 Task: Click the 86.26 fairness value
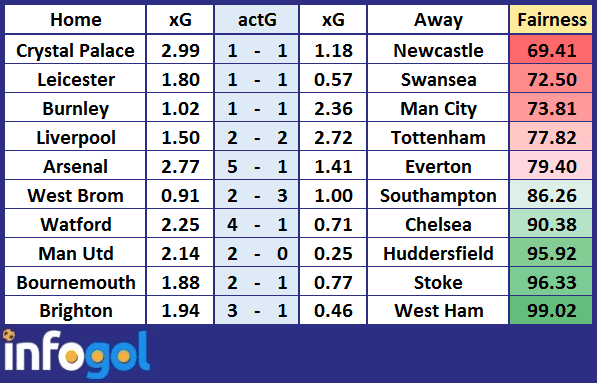point(551,195)
